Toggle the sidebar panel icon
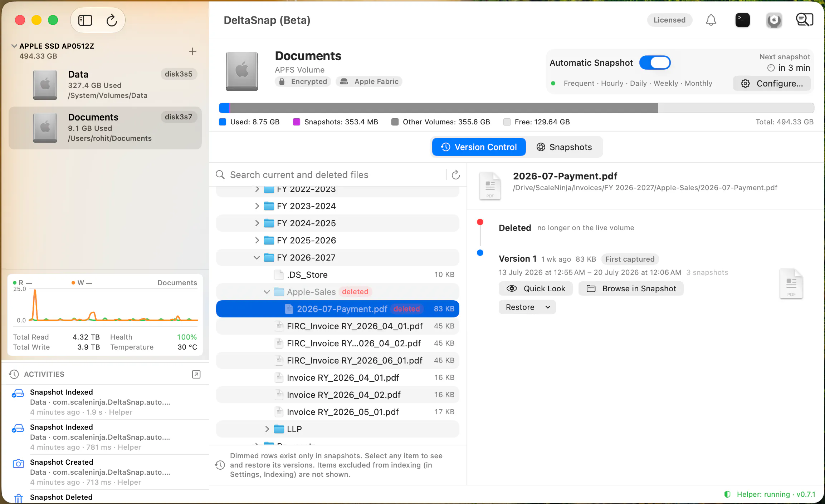 (85, 20)
